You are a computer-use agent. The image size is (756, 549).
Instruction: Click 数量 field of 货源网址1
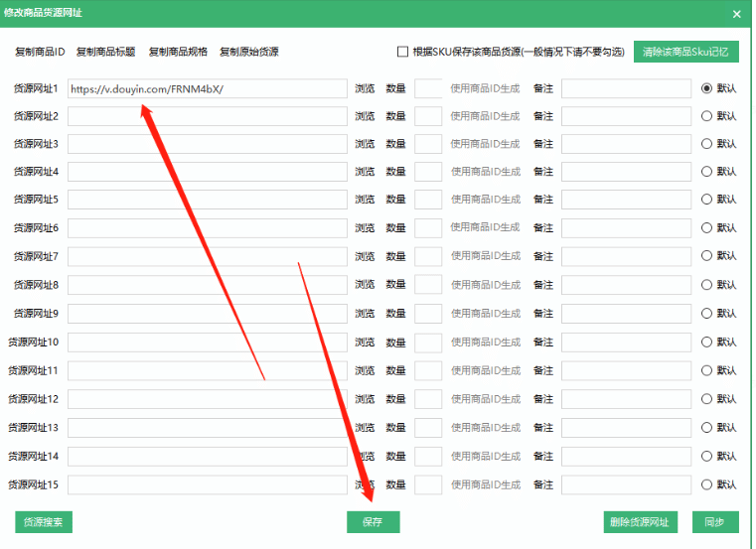click(428, 88)
